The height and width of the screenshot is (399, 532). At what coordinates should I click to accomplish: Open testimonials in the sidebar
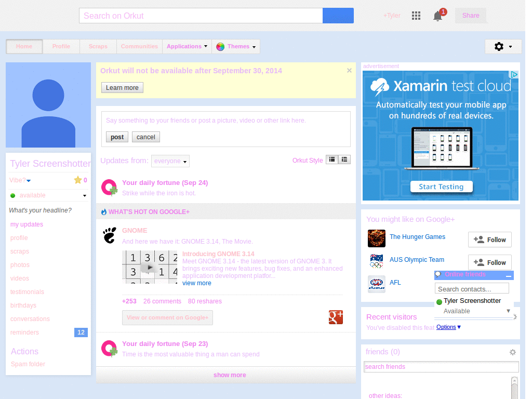click(x=27, y=292)
